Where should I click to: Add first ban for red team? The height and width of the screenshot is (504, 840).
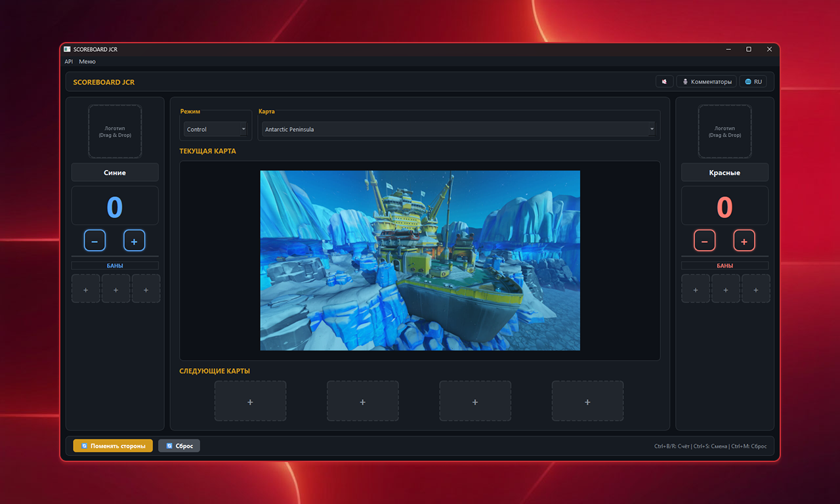pos(696,289)
